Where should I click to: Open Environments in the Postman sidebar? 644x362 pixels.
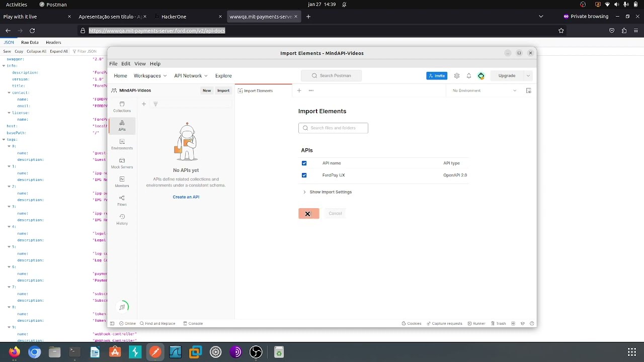coord(122,144)
